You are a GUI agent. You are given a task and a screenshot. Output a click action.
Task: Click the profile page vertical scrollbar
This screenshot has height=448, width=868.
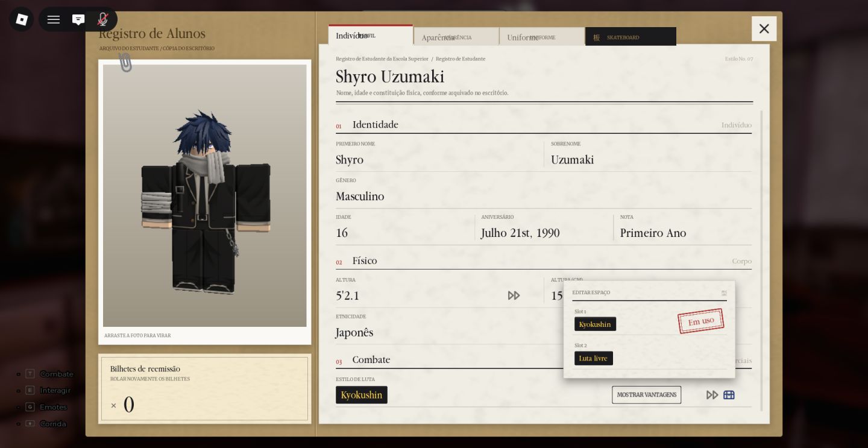pyautogui.click(x=762, y=260)
